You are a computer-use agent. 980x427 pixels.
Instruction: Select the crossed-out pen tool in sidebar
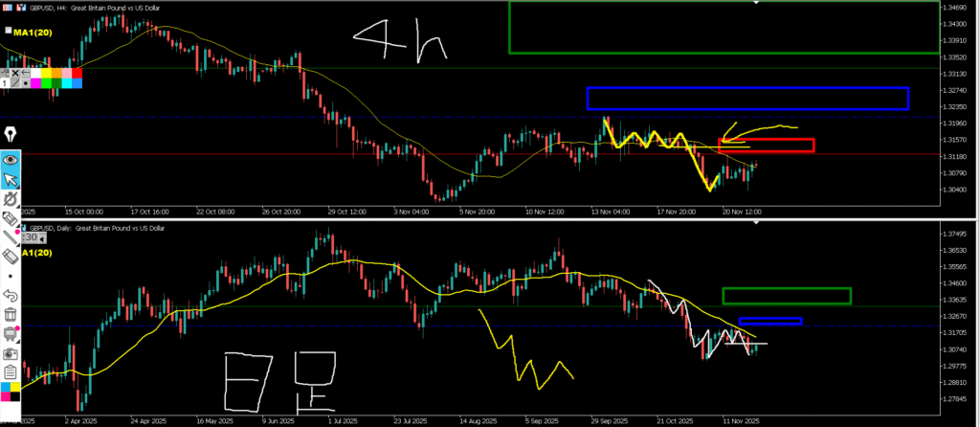click(x=11, y=199)
